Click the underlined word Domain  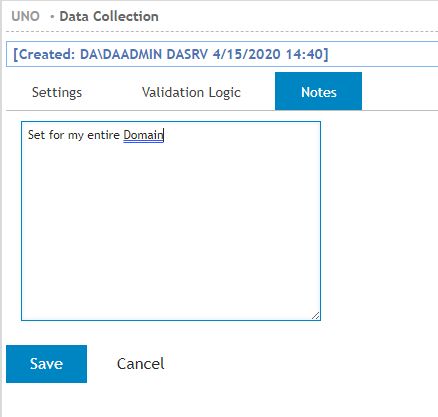point(143,135)
